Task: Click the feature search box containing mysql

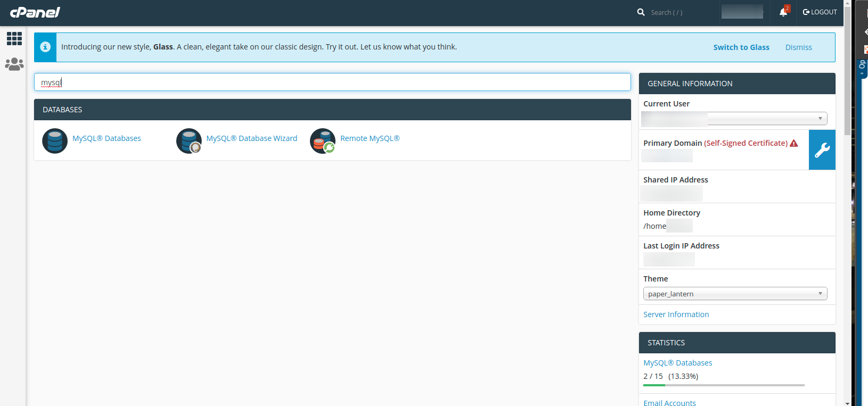Action: (x=332, y=82)
